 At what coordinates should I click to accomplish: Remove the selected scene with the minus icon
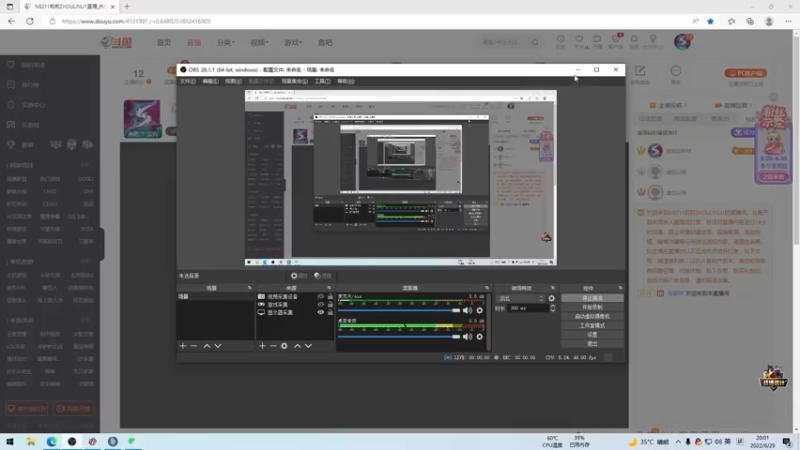194,346
